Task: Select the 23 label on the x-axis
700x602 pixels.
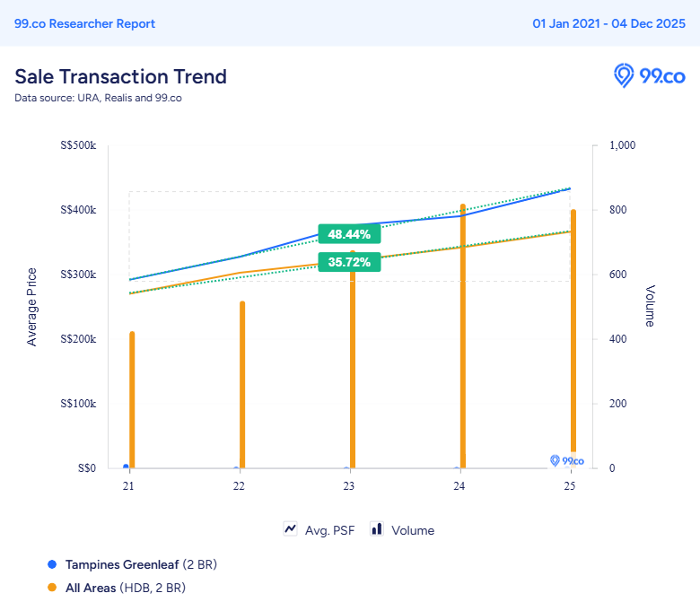Action: click(349, 486)
